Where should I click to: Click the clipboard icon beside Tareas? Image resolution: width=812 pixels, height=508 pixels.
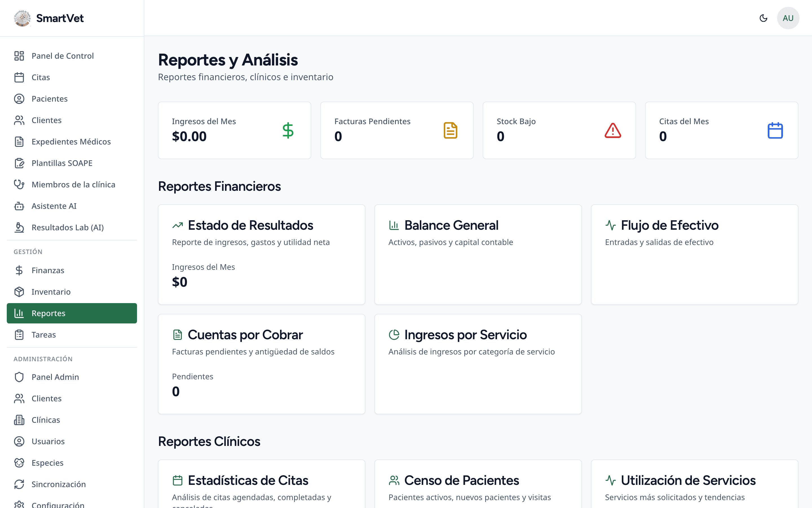point(19,335)
